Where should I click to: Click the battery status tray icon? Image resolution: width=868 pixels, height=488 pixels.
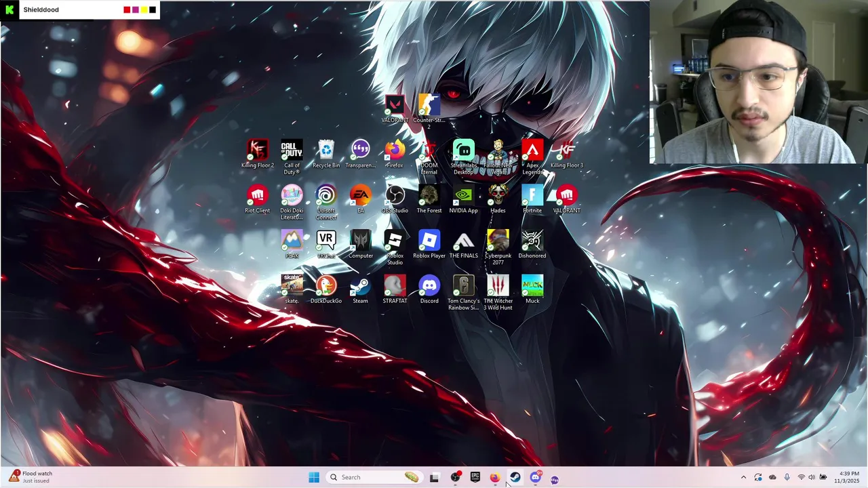[x=823, y=477]
